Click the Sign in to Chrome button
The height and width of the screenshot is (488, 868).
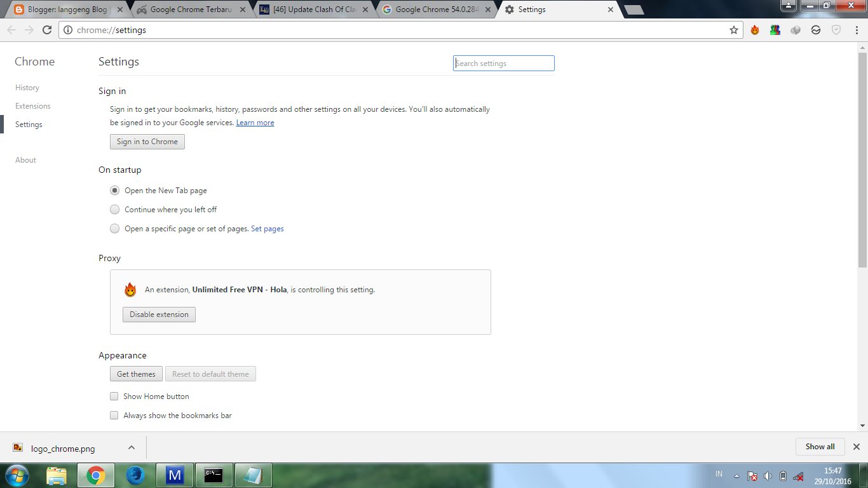click(147, 142)
